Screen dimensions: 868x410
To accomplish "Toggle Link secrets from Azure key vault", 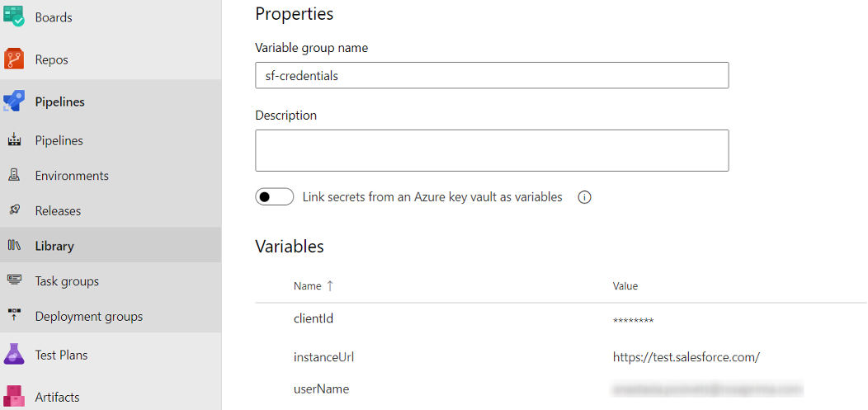I will [x=275, y=197].
